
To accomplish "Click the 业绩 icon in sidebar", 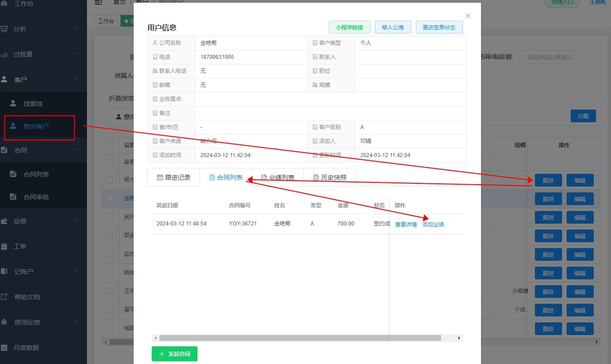I will coord(5,221).
